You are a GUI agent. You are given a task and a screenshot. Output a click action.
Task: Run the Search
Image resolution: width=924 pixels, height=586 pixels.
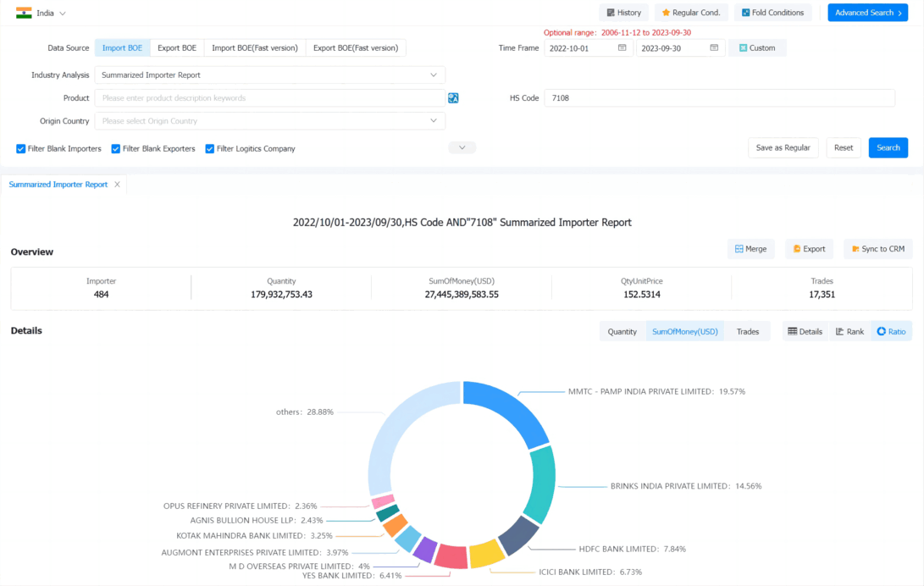(x=888, y=148)
